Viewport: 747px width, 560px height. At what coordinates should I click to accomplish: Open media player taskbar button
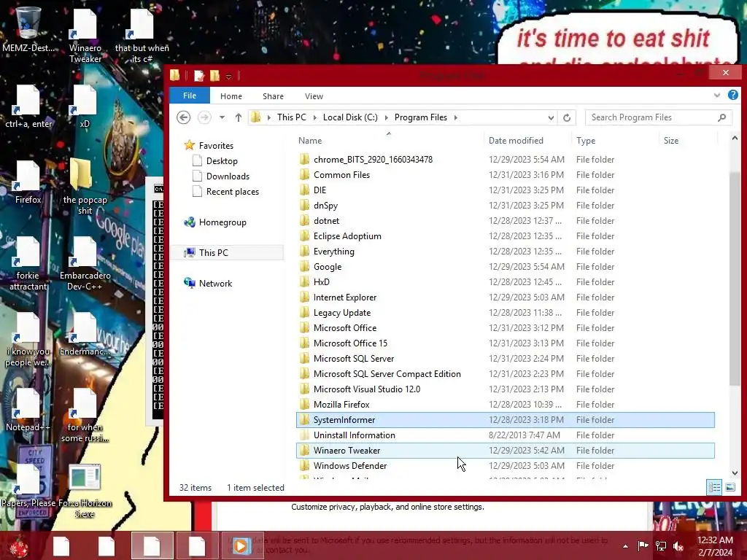point(241,545)
